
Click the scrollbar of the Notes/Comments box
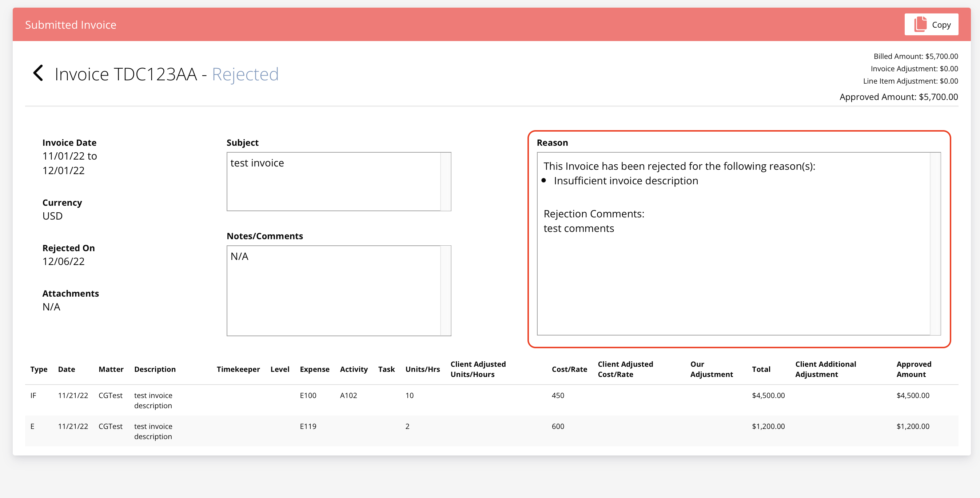coord(446,291)
